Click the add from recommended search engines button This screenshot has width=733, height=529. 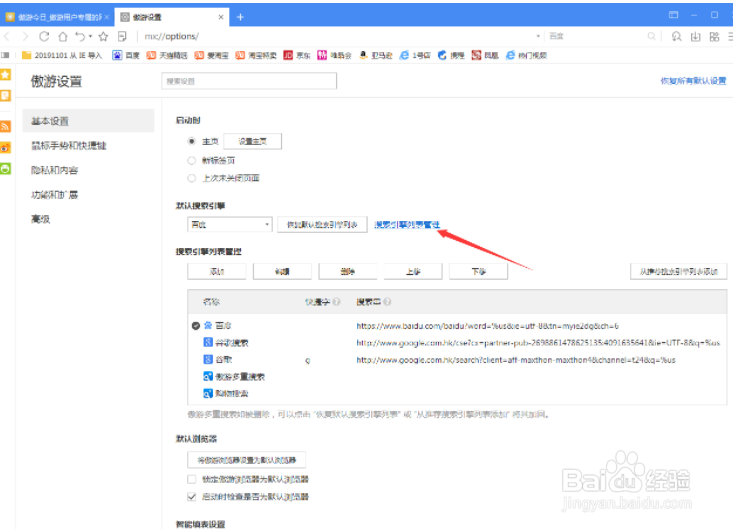679,272
